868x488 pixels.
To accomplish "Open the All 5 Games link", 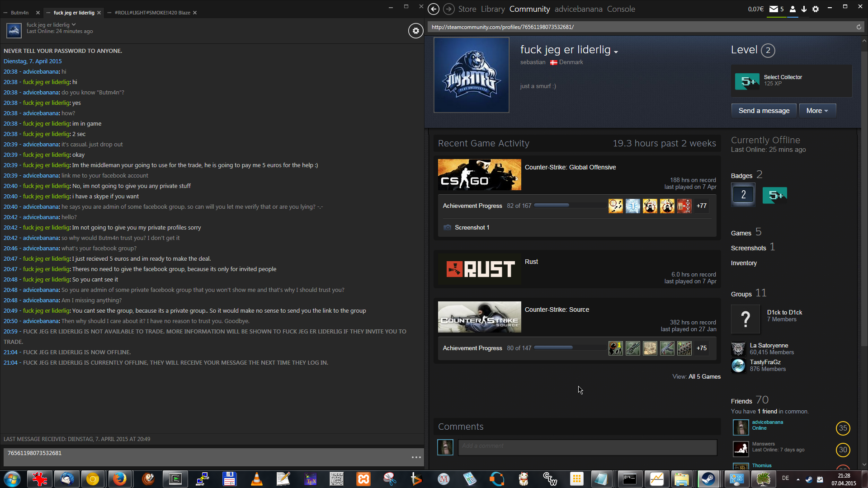I will click(x=704, y=376).
